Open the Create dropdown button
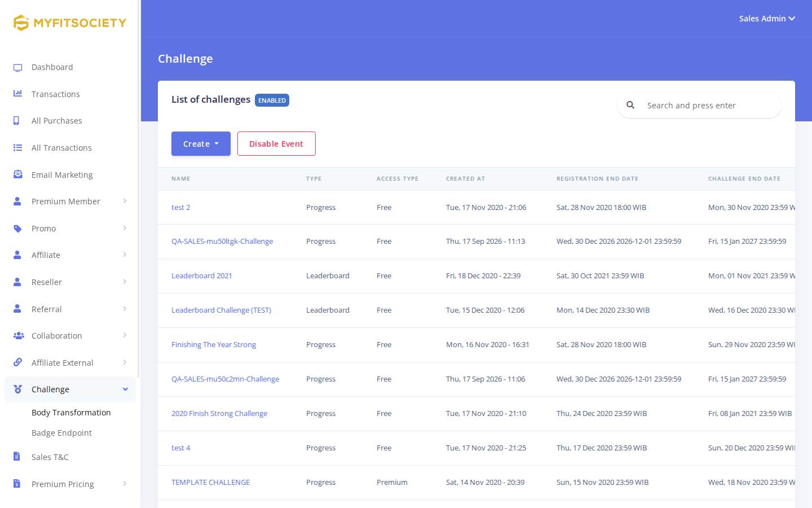 click(201, 144)
